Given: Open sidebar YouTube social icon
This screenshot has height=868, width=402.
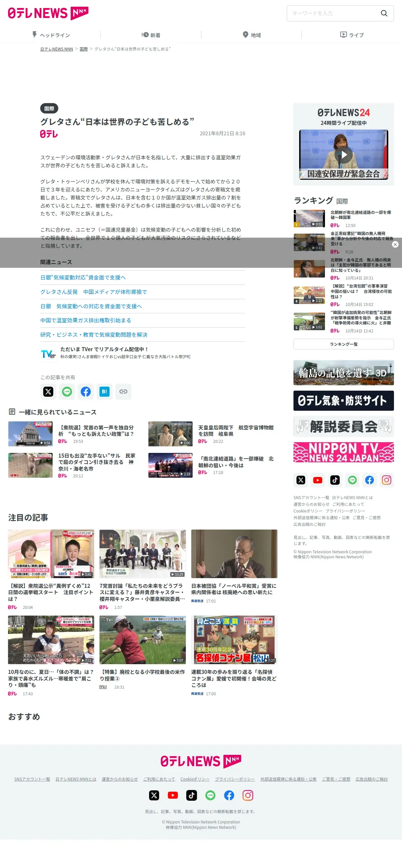Looking at the screenshot, I should tap(318, 480).
